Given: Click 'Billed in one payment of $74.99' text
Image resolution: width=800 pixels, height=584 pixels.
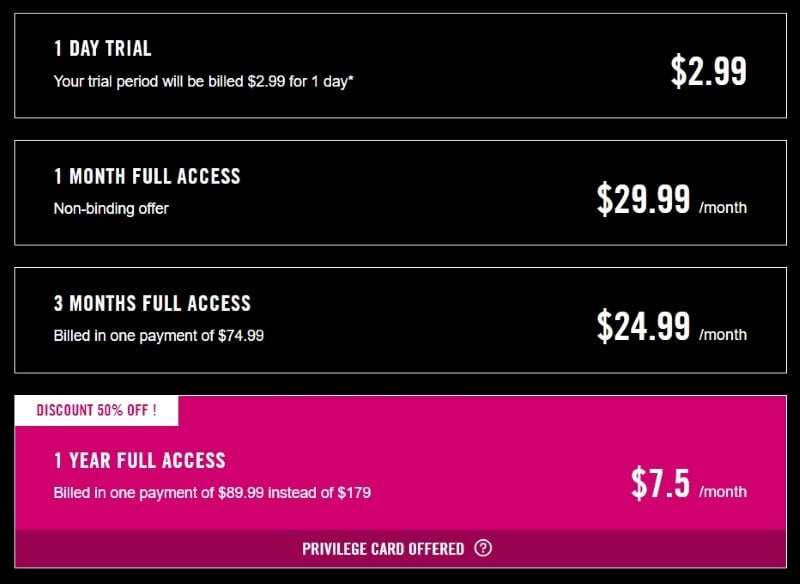Looking at the screenshot, I should (159, 336).
